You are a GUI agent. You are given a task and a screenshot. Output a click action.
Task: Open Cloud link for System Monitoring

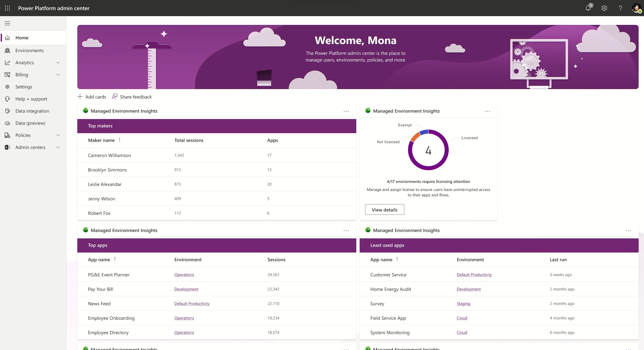tap(462, 333)
